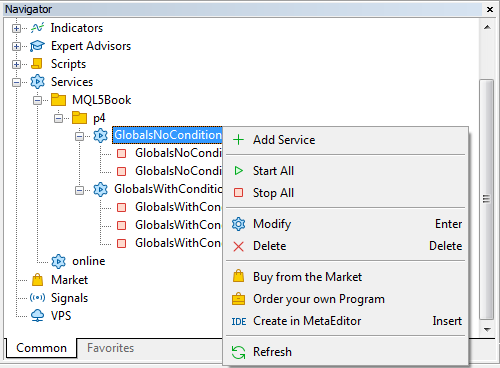Open the Signals label in tree
This screenshot has height=368, width=500.
click(69, 298)
